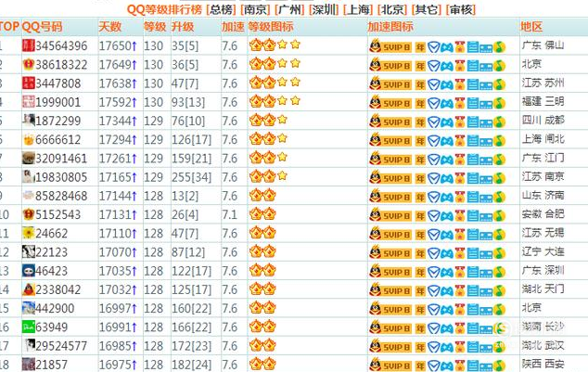Switch to the 南京 ranking tab
Screen dimensions: 588x372
255,9
